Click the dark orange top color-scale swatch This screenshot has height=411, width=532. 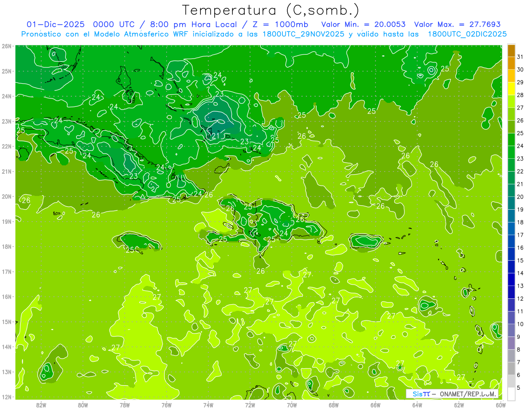(511, 51)
